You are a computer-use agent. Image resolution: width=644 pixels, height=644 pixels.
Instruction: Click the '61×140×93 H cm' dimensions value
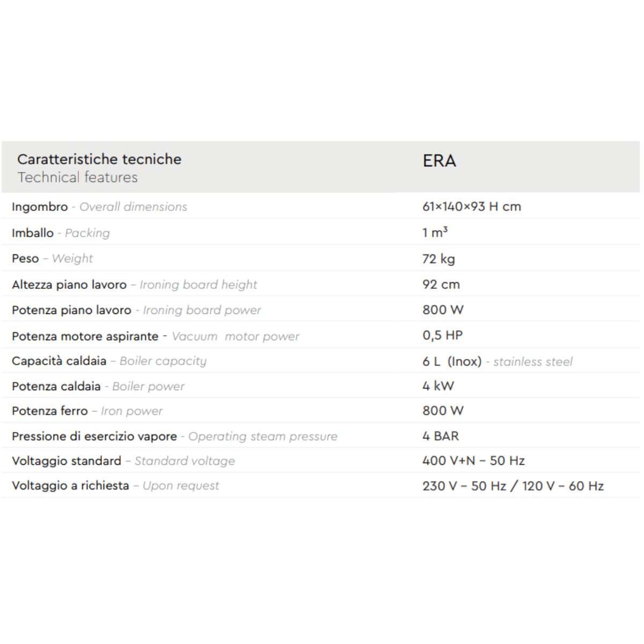[x=471, y=207]
